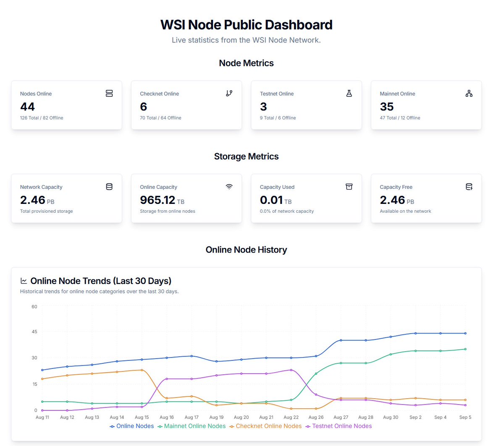Click the 60 y-axis label
This screenshot has height=446, width=504.
point(34,307)
